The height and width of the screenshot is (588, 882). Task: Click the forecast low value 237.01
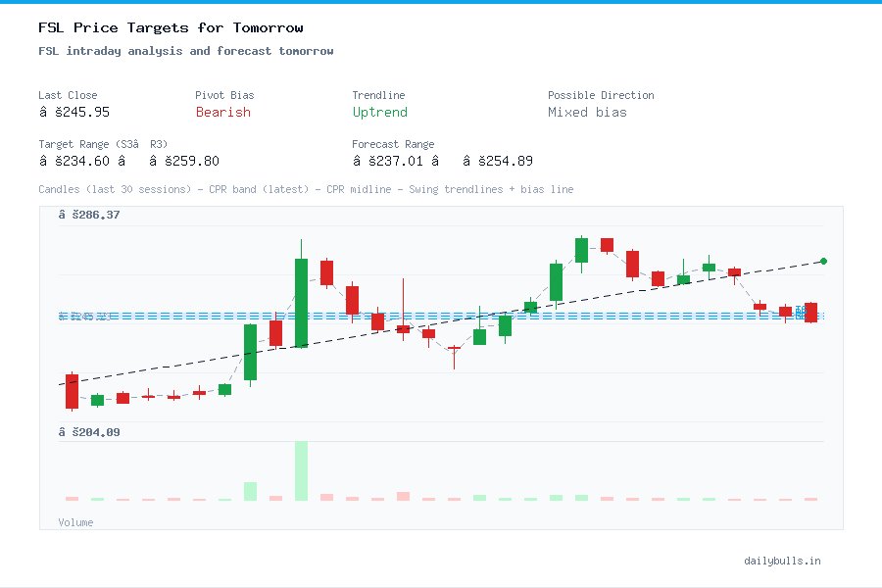click(388, 161)
